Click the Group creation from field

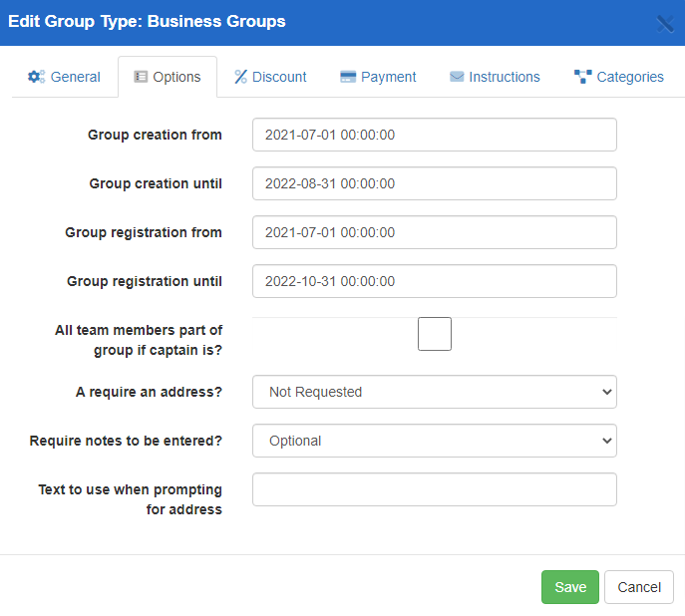click(435, 135)
